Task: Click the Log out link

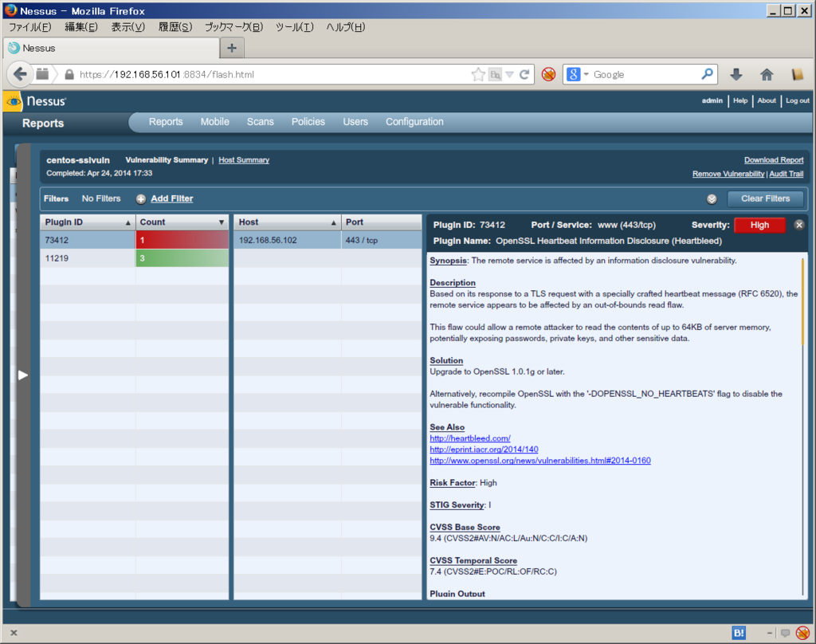Action: click(797, 101)
